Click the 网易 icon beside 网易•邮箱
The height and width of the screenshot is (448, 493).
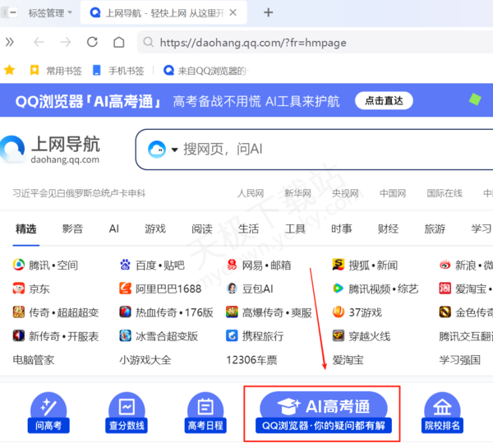pyautogui.click(x=232, y=265)
